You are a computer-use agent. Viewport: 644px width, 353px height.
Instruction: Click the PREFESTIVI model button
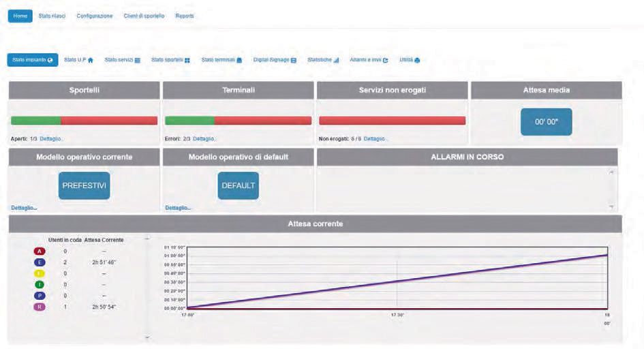tap(85, 186)
